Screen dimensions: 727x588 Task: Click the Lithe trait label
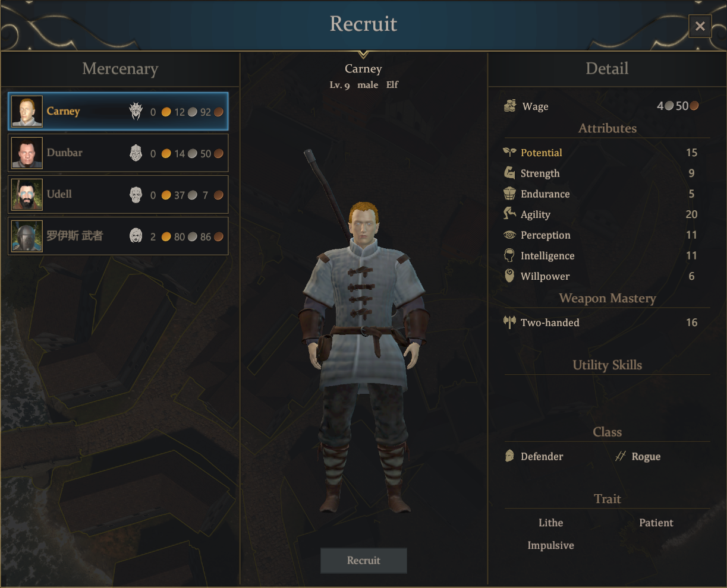(x=550, y=523)
